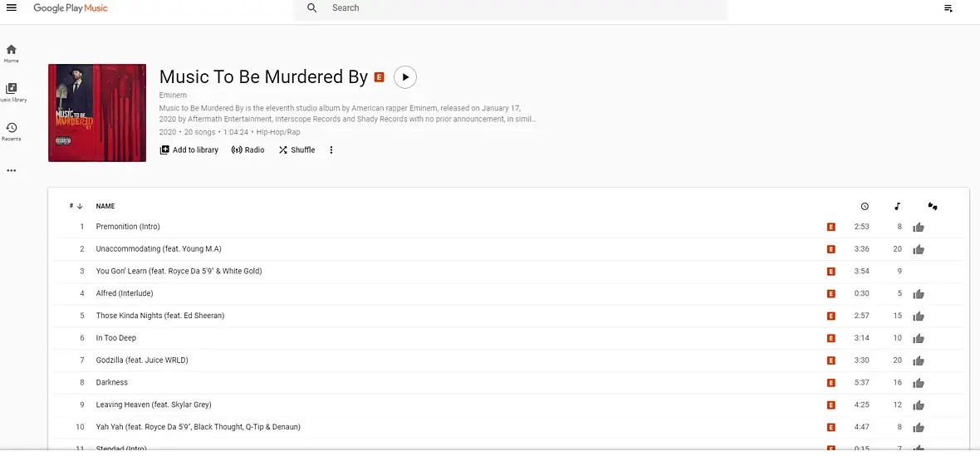Click the play count note column icon
The image size is (980, 461).
[x=898, y=207]
